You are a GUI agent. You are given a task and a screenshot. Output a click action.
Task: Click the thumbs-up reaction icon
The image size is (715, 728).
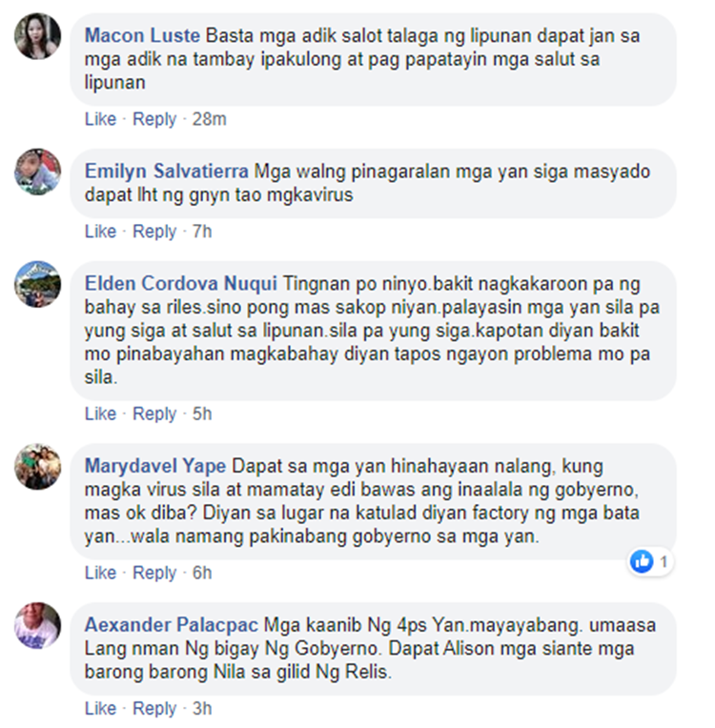pos(642,562)
